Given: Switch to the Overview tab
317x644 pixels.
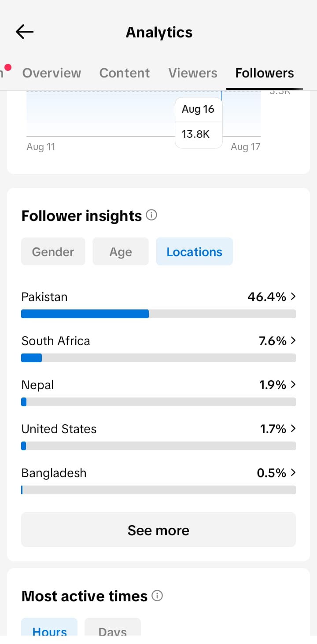Looking at the screenshot, I should click(52, 73).
